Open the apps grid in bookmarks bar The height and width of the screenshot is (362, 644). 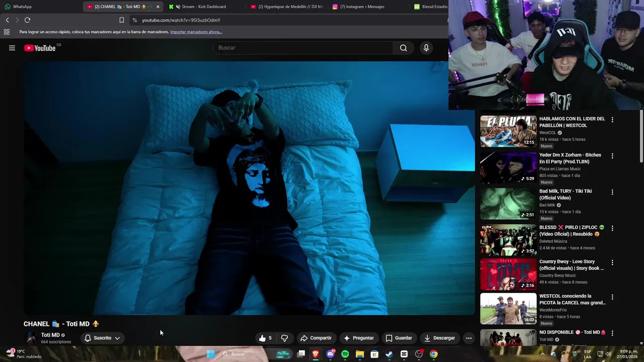coord(7,32)
